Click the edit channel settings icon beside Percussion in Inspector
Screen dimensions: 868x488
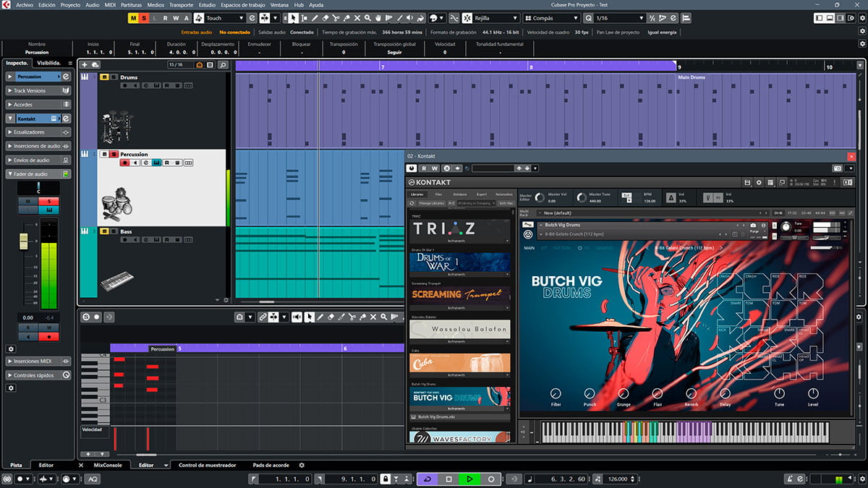click(65, 77)
